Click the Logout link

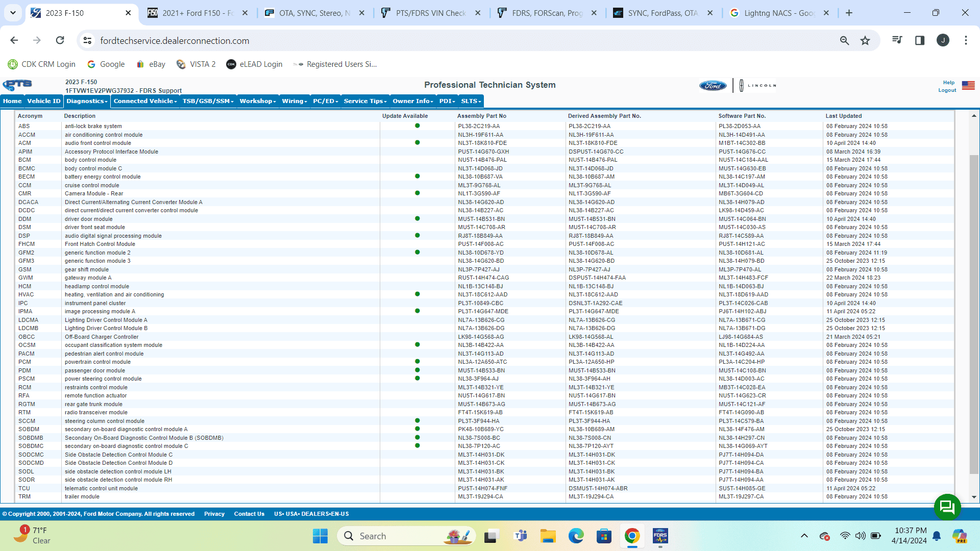coord(947,90)
